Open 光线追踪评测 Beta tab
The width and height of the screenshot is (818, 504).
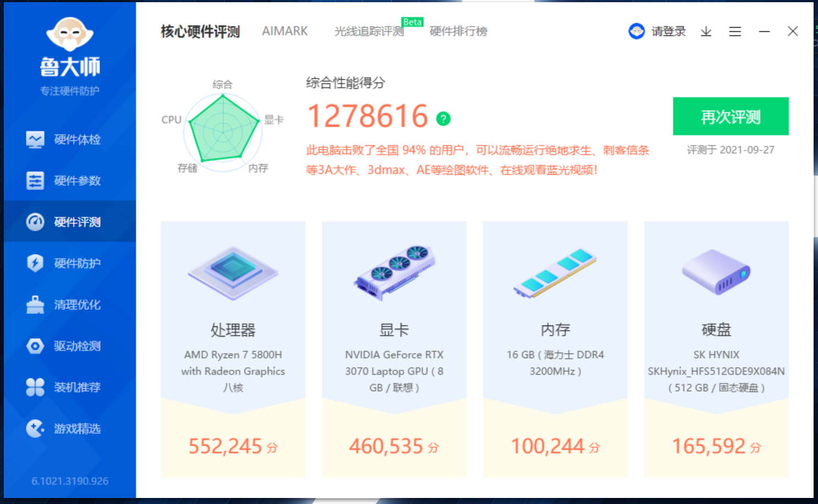coord(370,31)
